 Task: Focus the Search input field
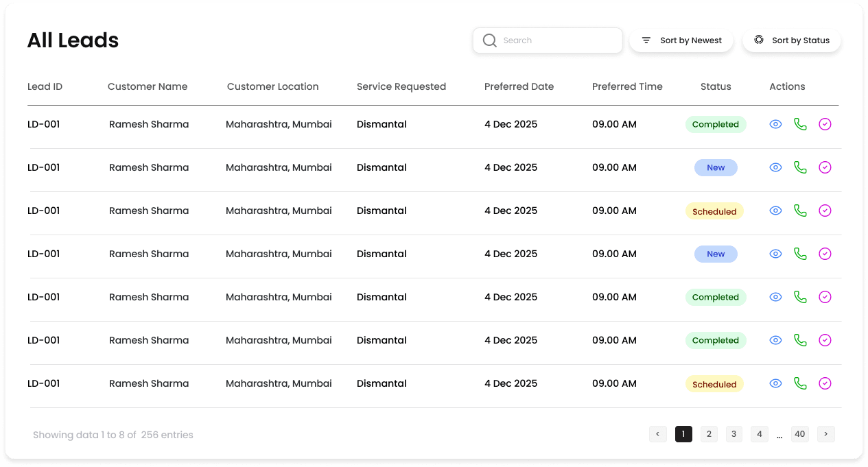556,40
